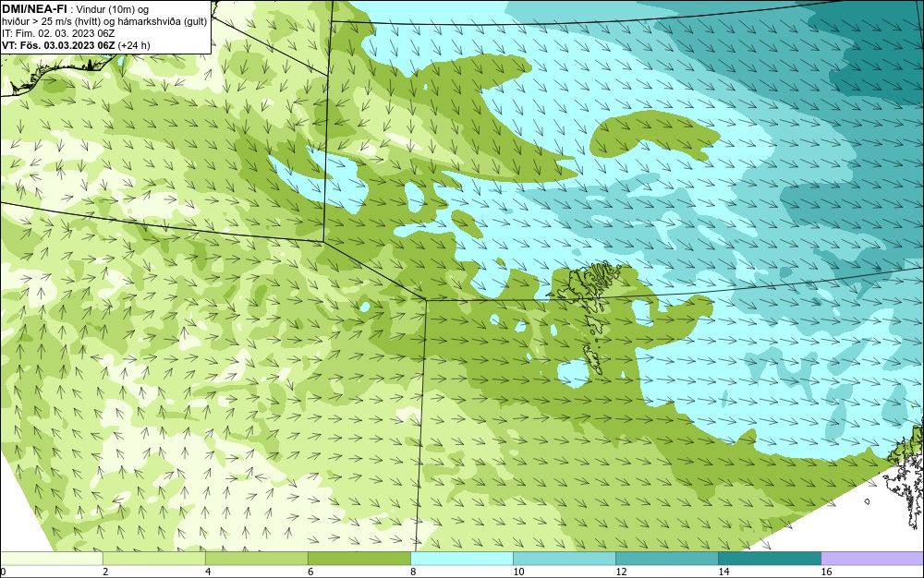Viewport: 924px width, 578px height.
Task: Pick the 12–14 m/s teal legend swatch
Action: (666, 559)
